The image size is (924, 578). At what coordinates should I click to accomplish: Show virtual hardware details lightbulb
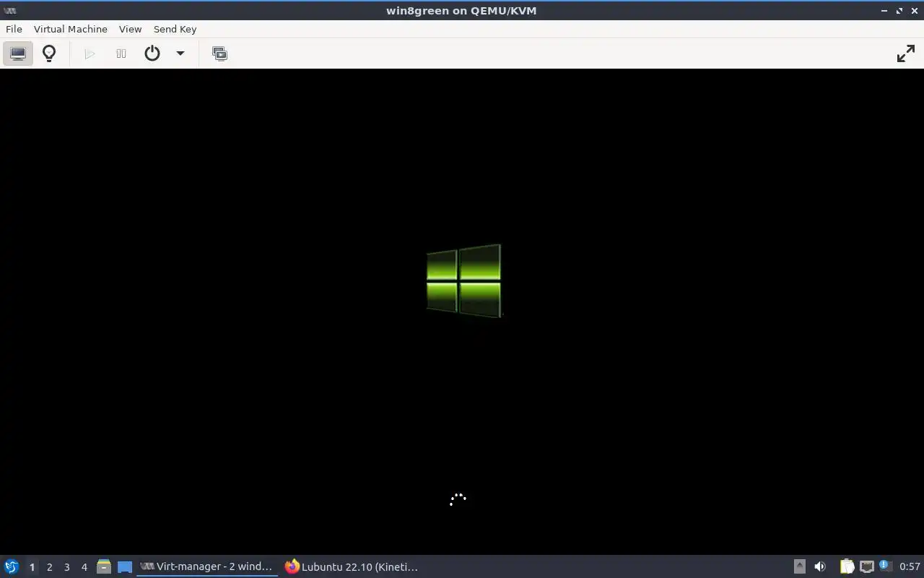tap(49, 53)
